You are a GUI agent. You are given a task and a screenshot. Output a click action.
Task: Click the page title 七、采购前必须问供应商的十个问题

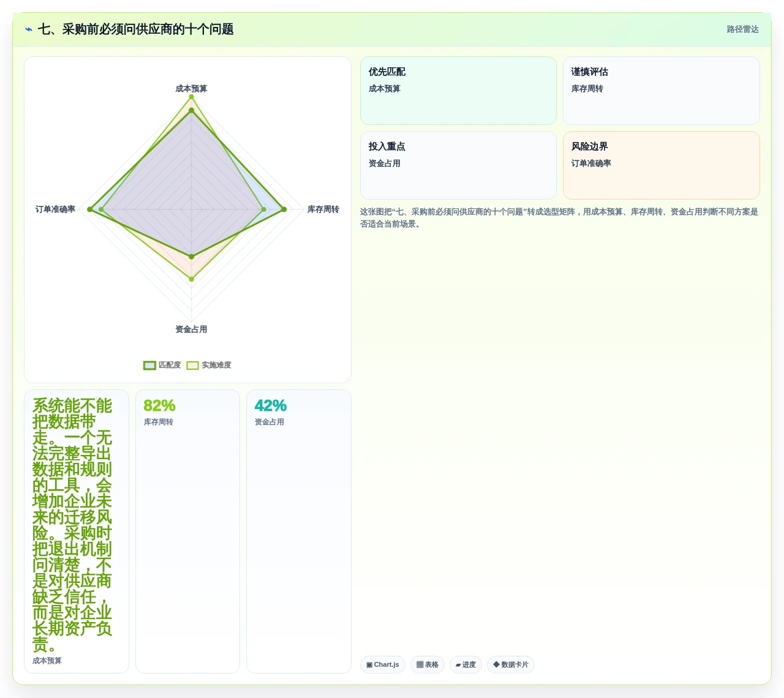[x=136, y=29]
